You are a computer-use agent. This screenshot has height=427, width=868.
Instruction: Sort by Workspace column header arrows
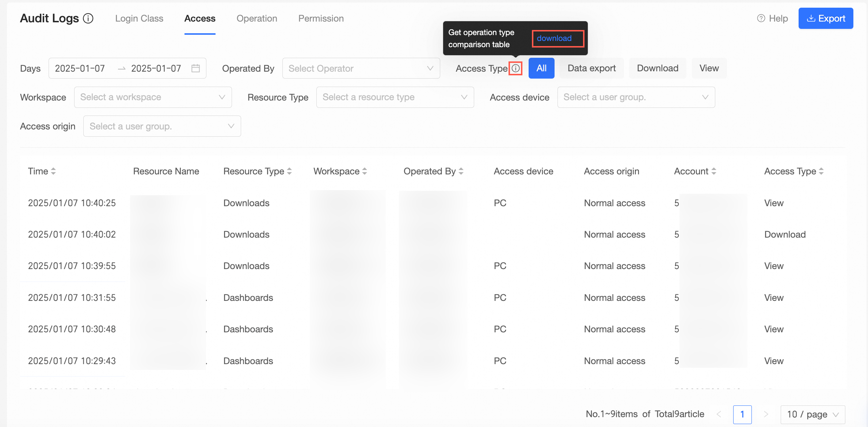(x=365, y=171)
